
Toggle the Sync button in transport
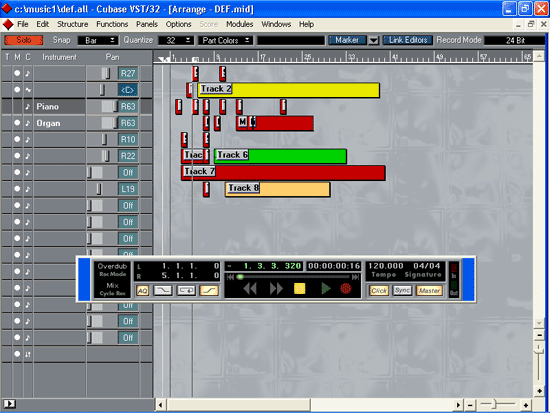click(402, 291)
